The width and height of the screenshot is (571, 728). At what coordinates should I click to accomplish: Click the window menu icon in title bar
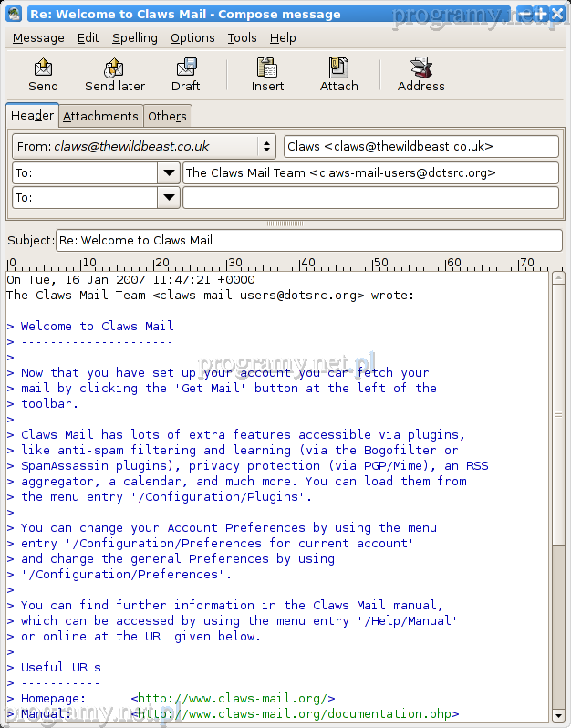point(15,14)
